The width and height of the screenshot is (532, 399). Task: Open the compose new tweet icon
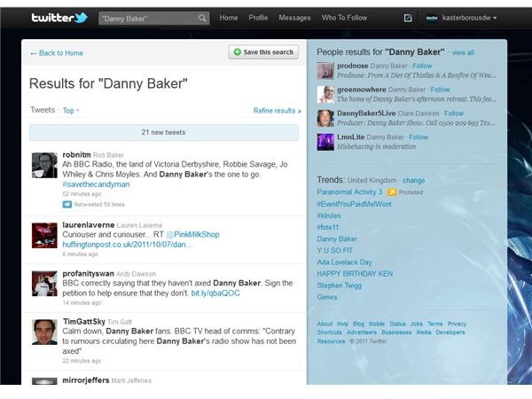point(408,18)
